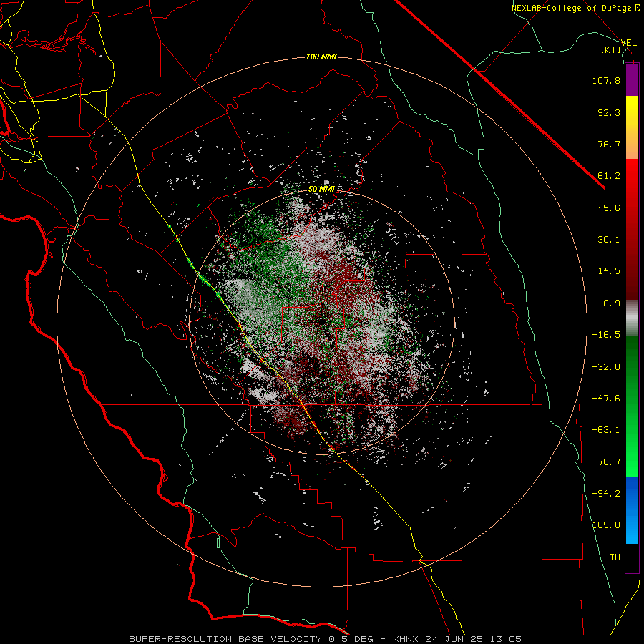Viewport: 644px width, 644px height.
Task: Click the 45.6 velocity scale value
Action: coord(609,208)
